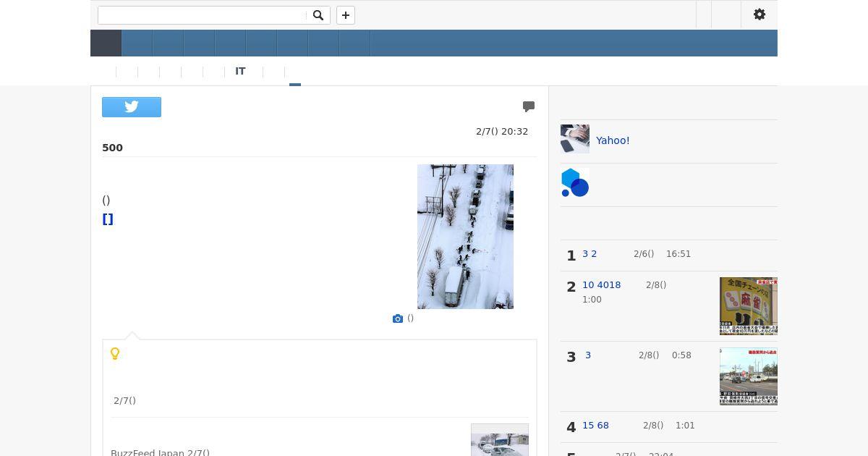868x456 pixels.
Task: Click the "2/6() 16:51" ranking timestamp
Action: (662, 254)
